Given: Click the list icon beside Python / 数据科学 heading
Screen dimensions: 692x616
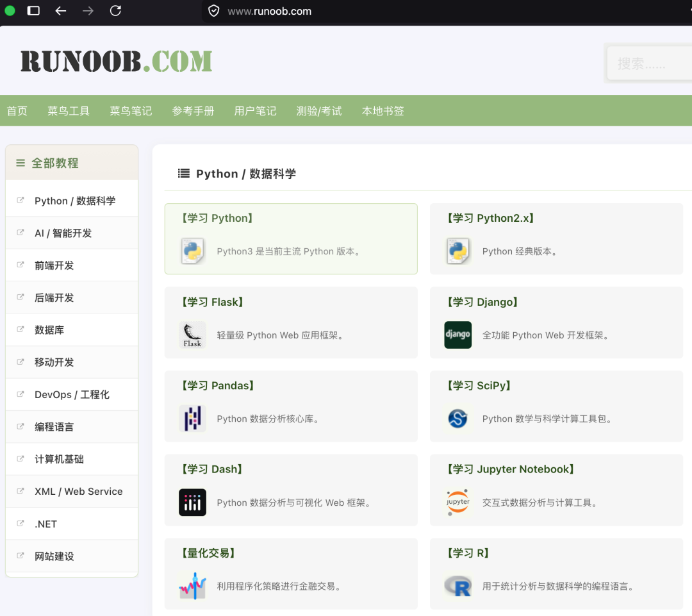Looking at the screenshot, I should 184,174.
